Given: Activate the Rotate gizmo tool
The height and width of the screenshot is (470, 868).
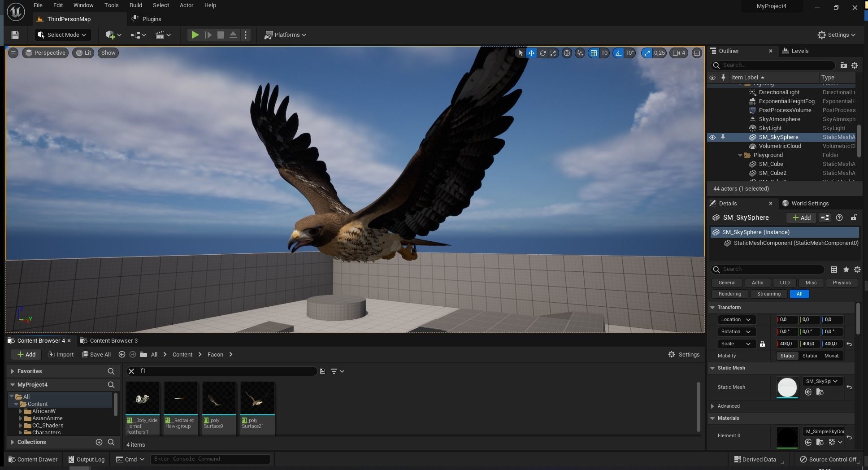Looking at the screenshot, I should (x=542, y=53).
